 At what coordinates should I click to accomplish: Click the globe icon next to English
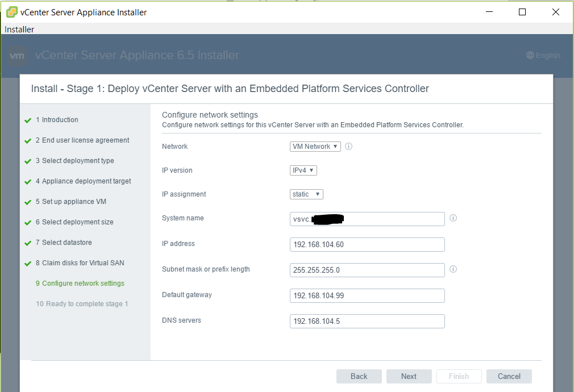pyautogui.click(x=530, y=55)
